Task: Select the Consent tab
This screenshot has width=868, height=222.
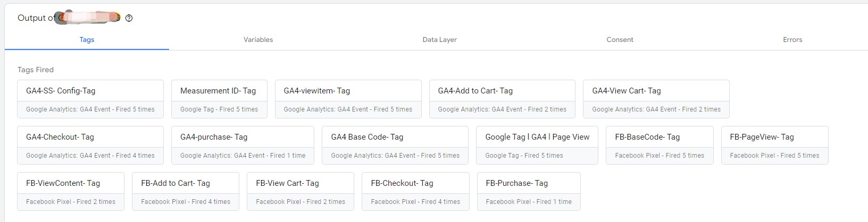Action: click(x=620, y=40)
